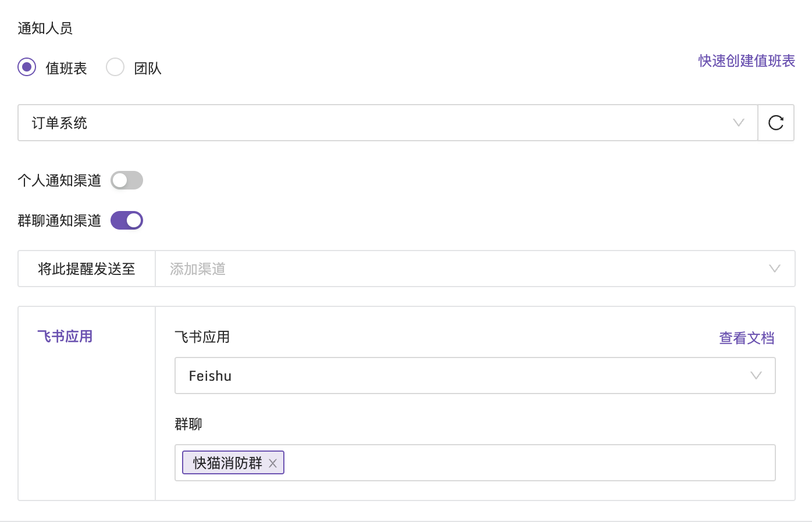Click the 群聊 field label
The height and width of the screenshot is (522, 812).
coord(188,424)
